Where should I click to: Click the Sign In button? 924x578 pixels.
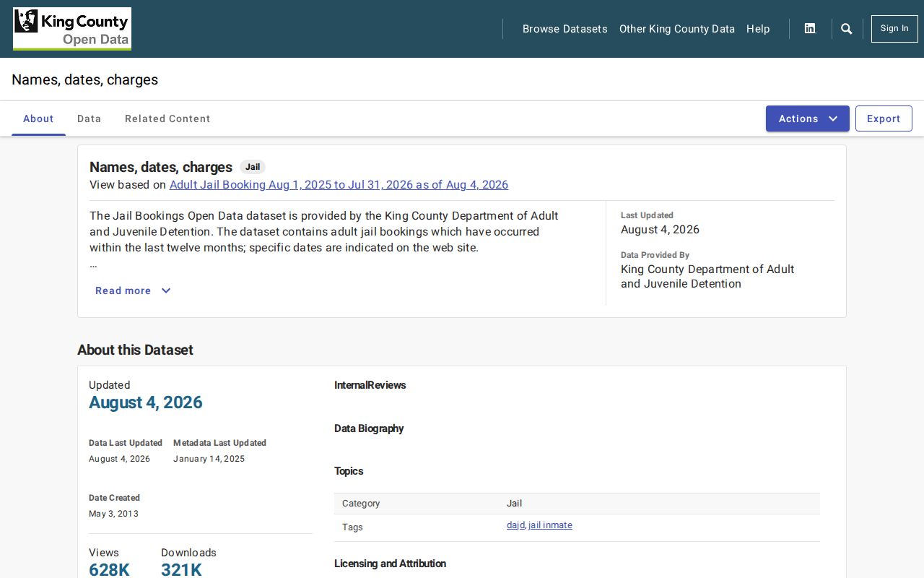point(894,29)
